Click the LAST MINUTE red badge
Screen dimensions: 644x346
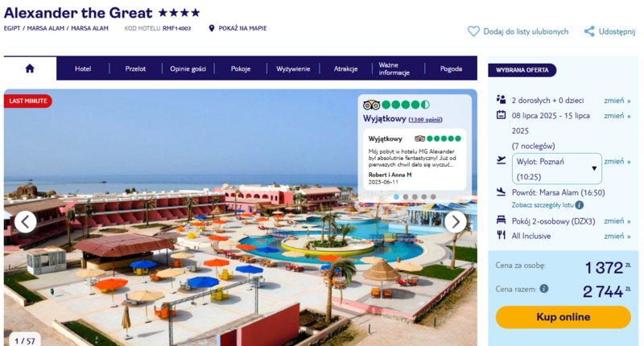[28, 101]
